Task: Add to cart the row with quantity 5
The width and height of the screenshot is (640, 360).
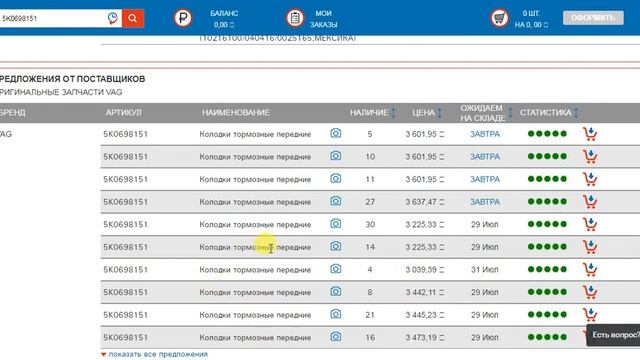Action: [x=590, y=134]
